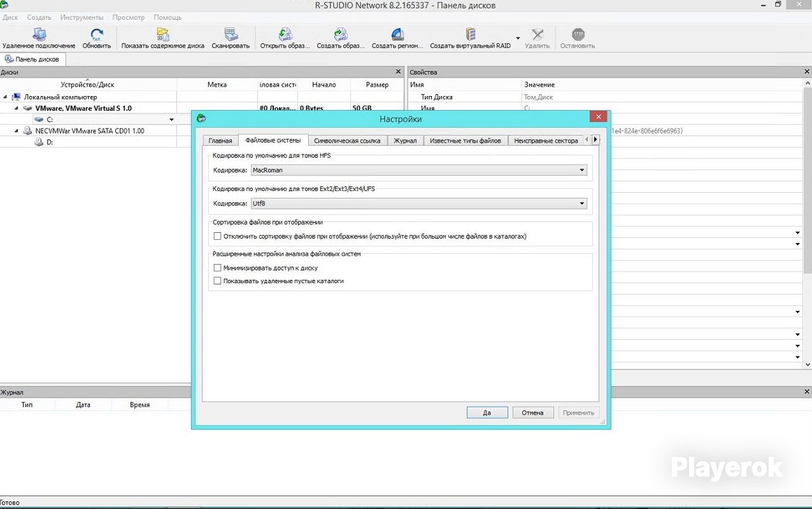Open the Неисправные сектора tab
Image resolution: width=812 pixels, height=509 pixels.
pos(546,141)
